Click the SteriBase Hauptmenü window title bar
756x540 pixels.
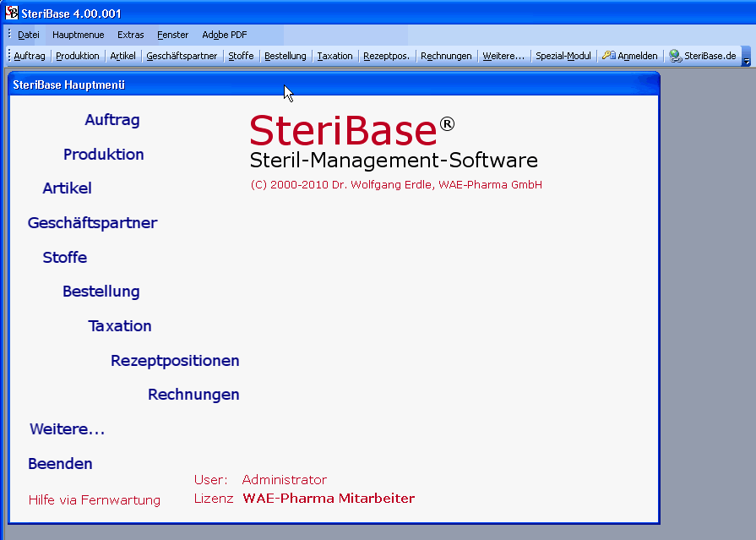tap(334, 85)
